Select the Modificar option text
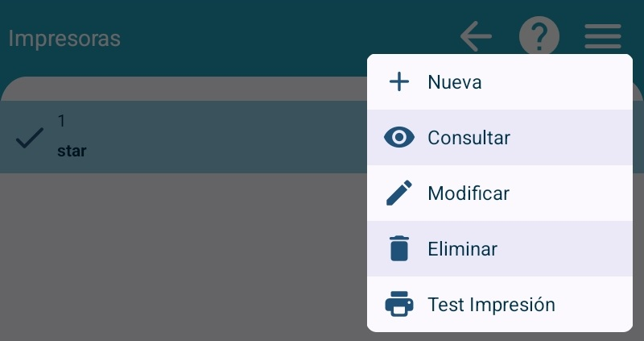The image size is (644, 341). pyautogui.click(x=469, y=193)
